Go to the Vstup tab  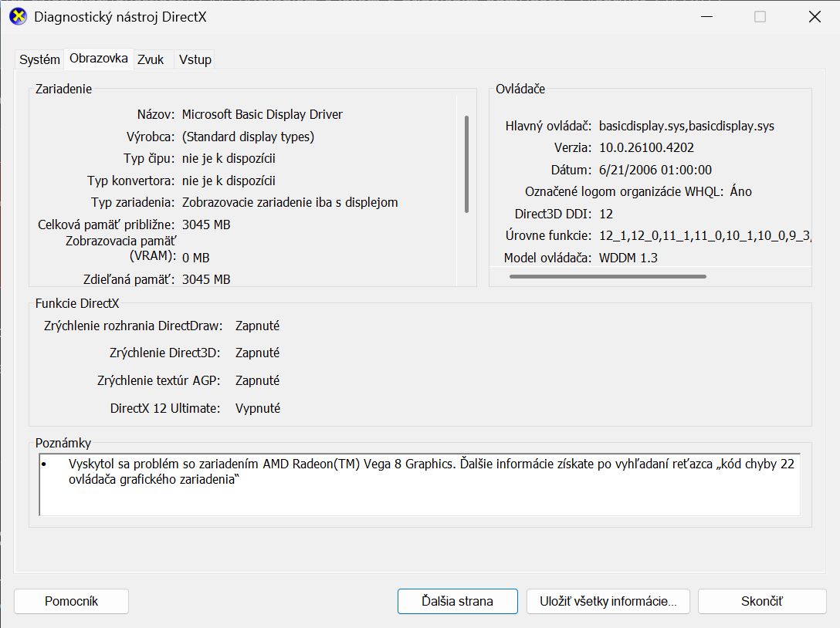pyautogui.click(x=195, y=59)
